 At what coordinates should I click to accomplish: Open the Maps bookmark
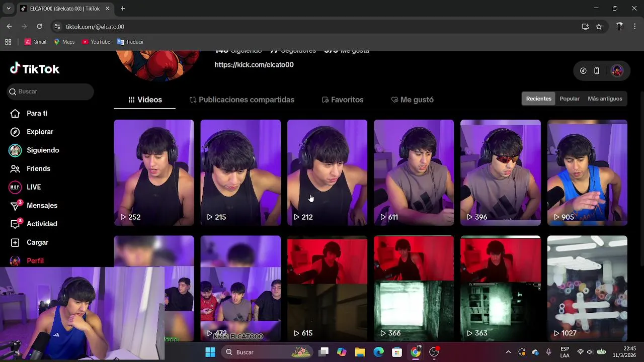[64, 42]
